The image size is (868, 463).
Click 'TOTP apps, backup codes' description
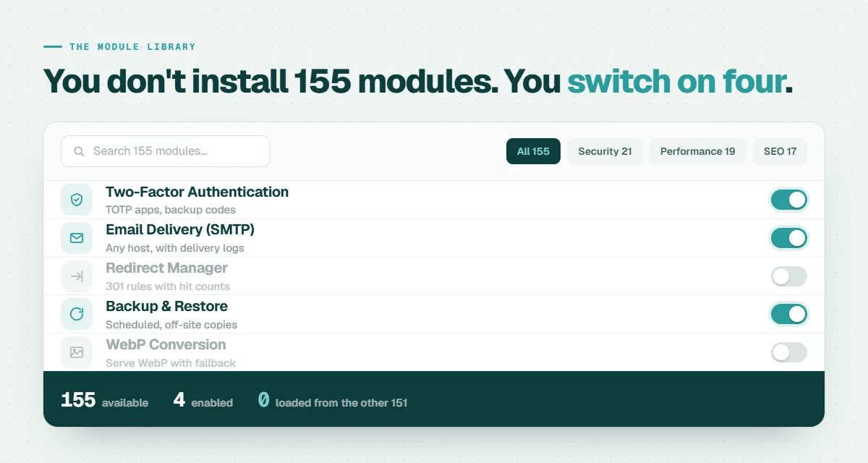pyautogui.click(x=171, y=210)
